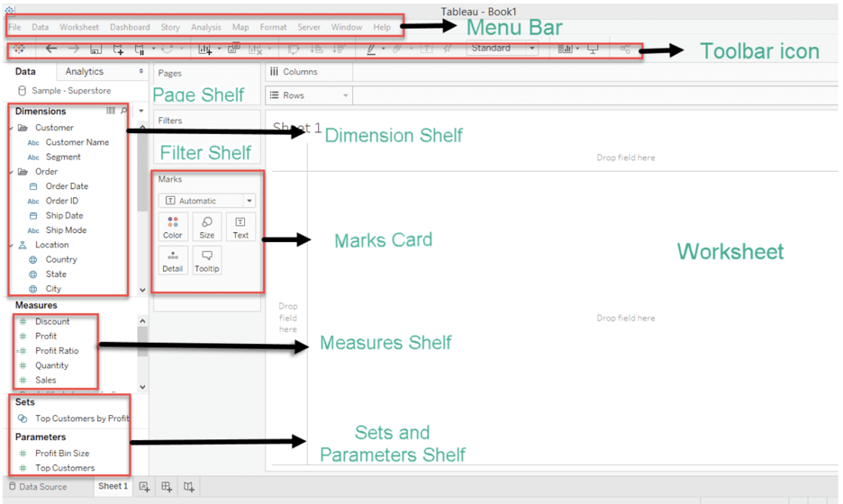
Task: Click the Save disk icon
Action: point(95,49)
